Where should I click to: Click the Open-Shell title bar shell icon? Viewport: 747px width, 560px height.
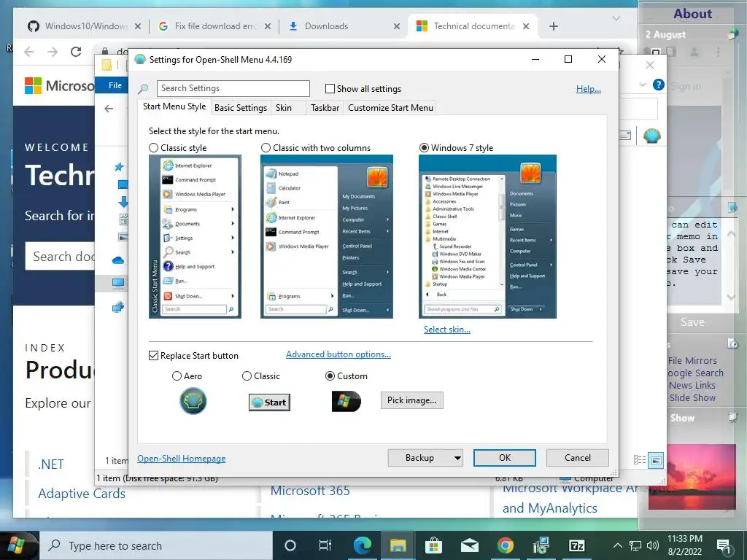tap(139, 60)
